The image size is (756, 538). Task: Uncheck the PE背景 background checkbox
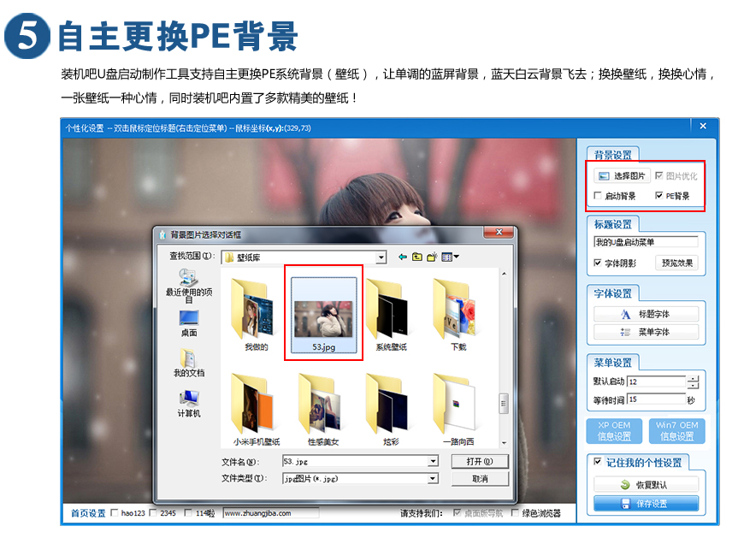pos(658,194)
